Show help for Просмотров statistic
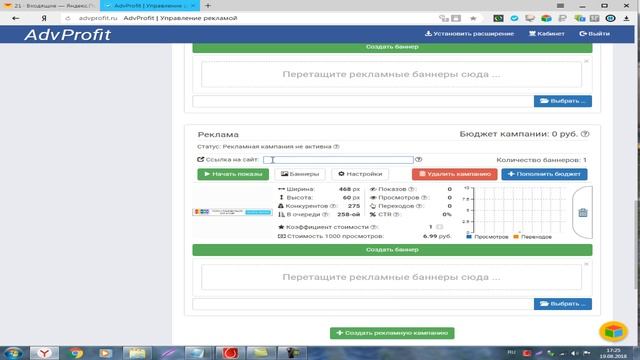The image size is (640, 360). pos(424,198)
